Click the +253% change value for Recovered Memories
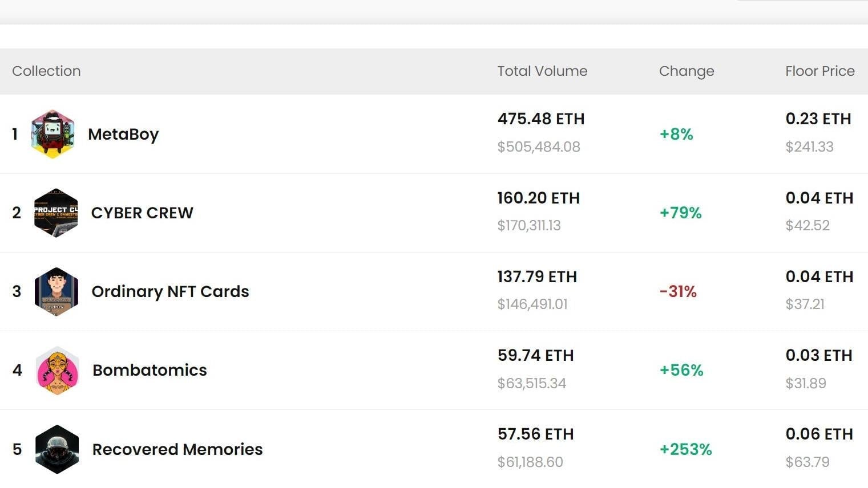 tap(687, 449)
